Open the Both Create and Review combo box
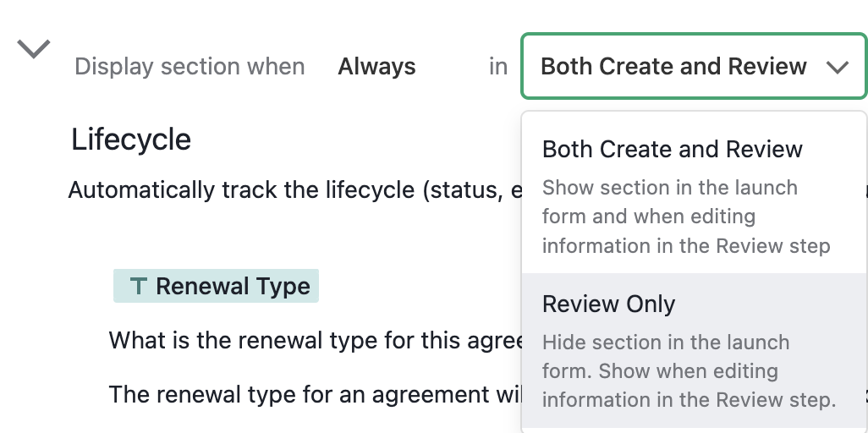Screen dimensions: 868x433 (x=695, y=66)
